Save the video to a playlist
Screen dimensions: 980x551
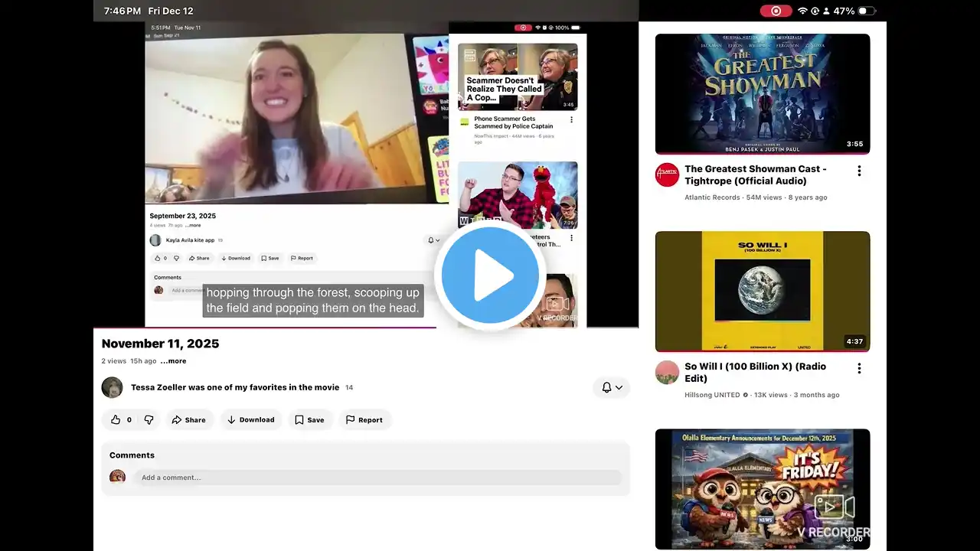click(309, 419)
